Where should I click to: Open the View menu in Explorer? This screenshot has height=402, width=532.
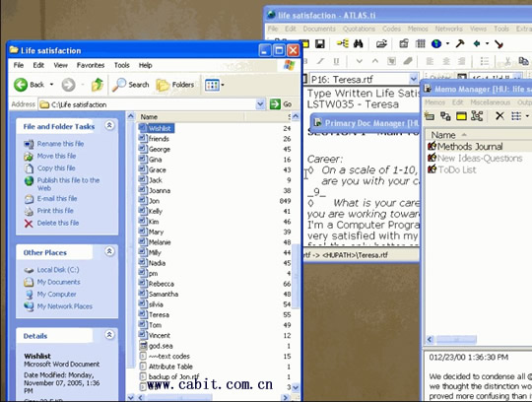60,65
